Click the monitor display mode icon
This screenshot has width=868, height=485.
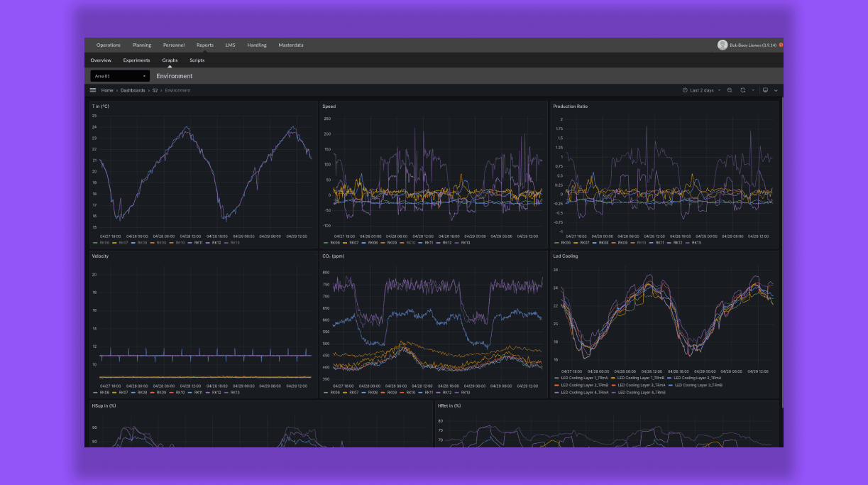(765, 90)
